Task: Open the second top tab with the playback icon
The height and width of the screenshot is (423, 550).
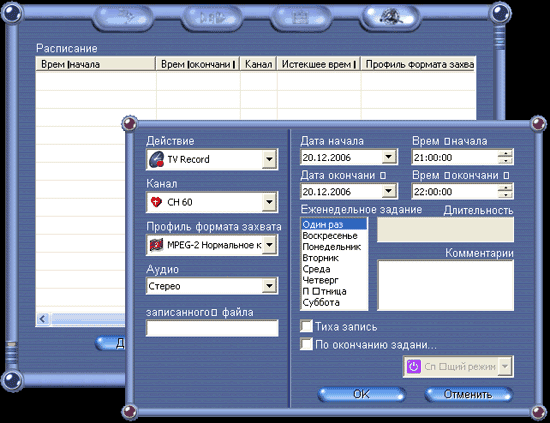Action: (212, 17)
